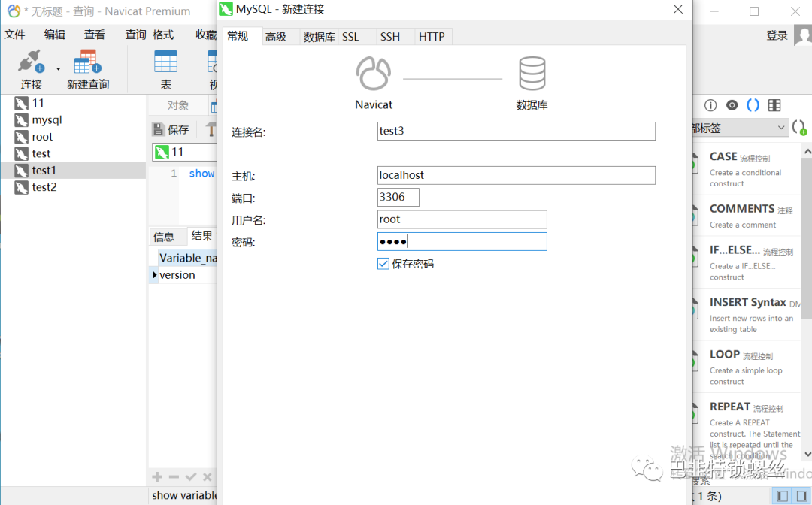This screenshot has height=505, width=812.
Task: Click the Login link (登录)
Action: (x=777, y=36)
